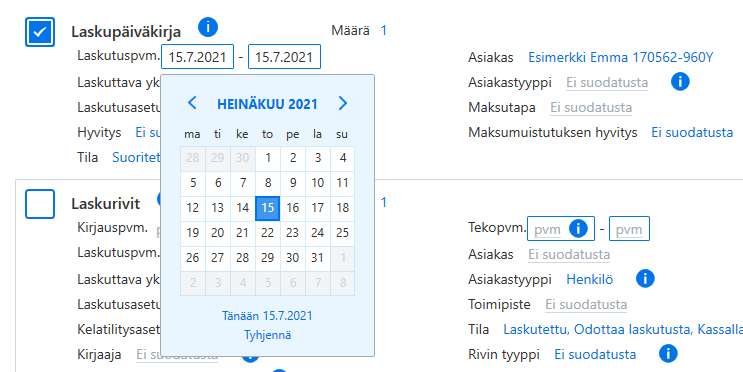
Task: Open info icon beside Rivin tyyppi filter
Action: pyautogui.click(x=668, y=353)
